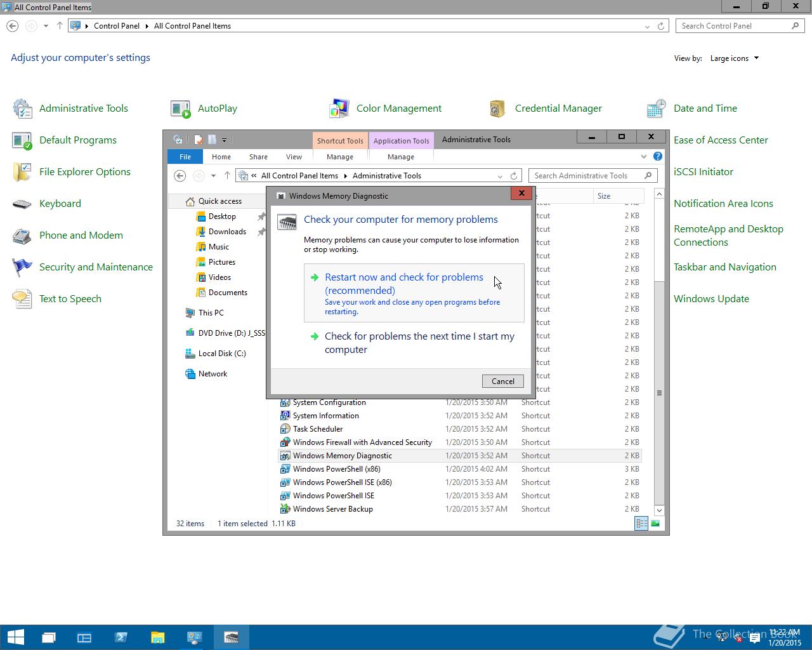Open Task View from the taskbar
Screen dimensions: 812x650
click(x=49, y=637)
